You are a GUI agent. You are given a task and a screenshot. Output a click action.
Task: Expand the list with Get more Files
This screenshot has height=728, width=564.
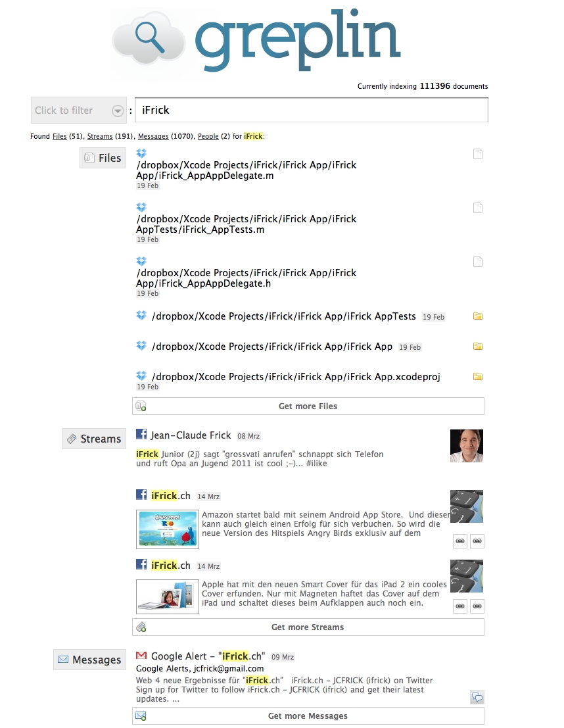point(308,406)
